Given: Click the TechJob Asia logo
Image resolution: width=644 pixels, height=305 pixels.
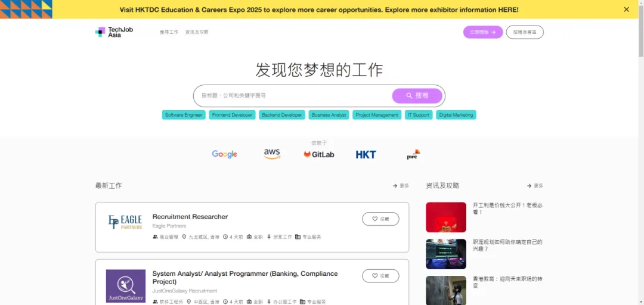Looking at the screenshot, I should 114,32.
